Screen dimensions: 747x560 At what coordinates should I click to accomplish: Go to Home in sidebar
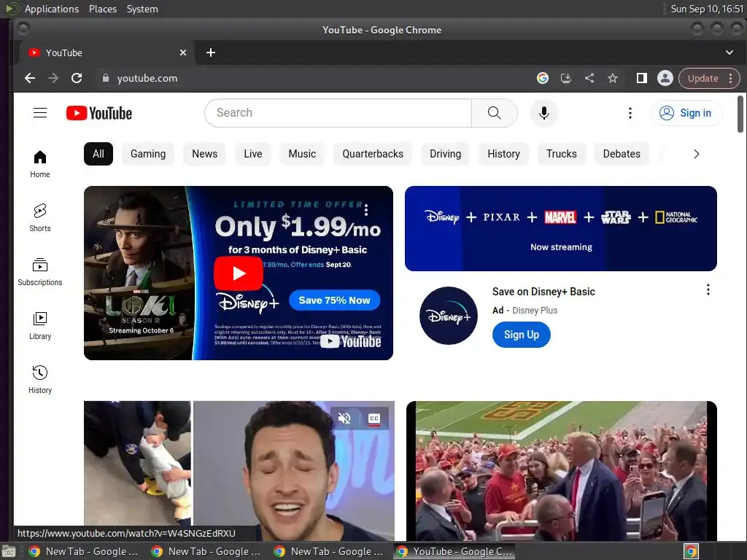(x=40, y=164)
